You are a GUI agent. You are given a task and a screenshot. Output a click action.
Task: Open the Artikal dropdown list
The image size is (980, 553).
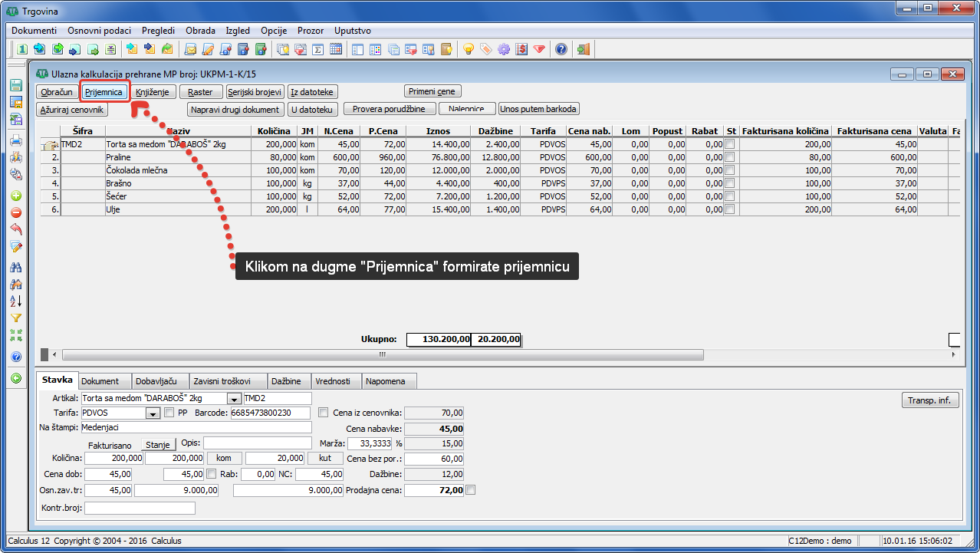(234, 399)
